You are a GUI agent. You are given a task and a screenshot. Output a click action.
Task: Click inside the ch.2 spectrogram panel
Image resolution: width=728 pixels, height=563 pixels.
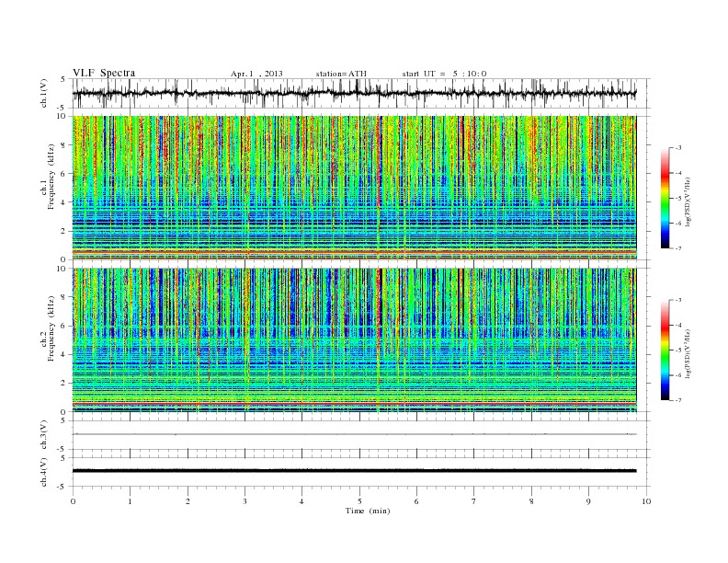pos(354,340)
